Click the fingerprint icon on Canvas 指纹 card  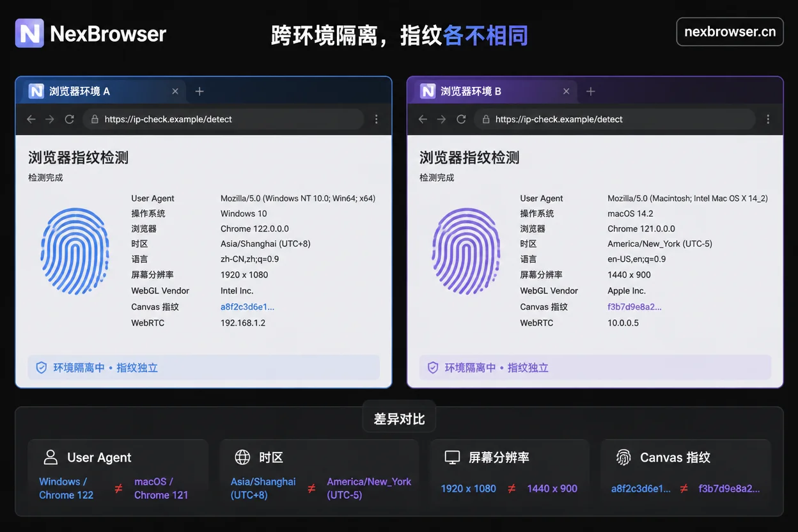coord(623,457)
